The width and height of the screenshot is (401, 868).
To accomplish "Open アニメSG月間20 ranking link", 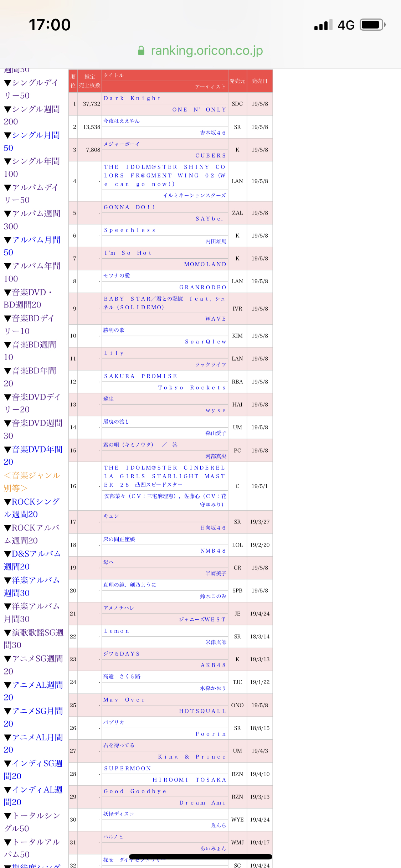I will tap(33, 717).
